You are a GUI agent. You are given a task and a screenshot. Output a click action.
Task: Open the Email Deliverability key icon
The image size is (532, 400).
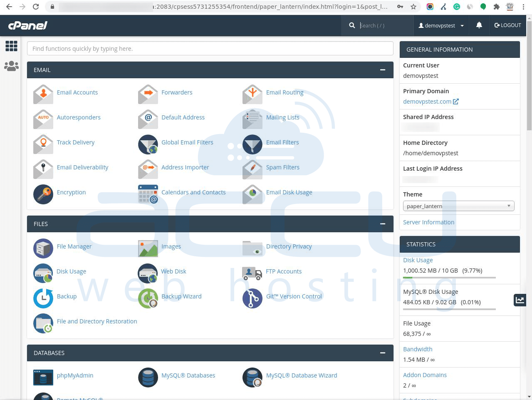[x=43, y=169]
